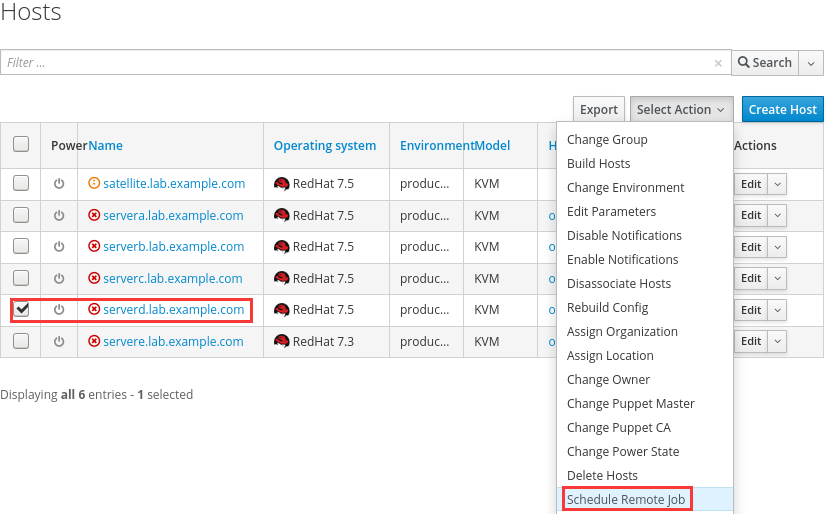The height and width of the screenshot is (514, 828).
Task: Click the RedHat OS icon in servere row
Action: point(281,342)
